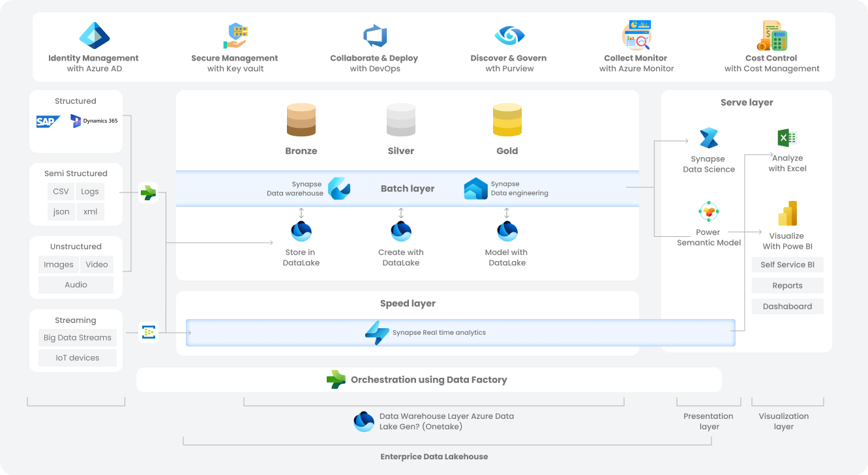Screen dimensions: 868x475
Task: Select the Silver database cylinder
Action: coord(401,120)
